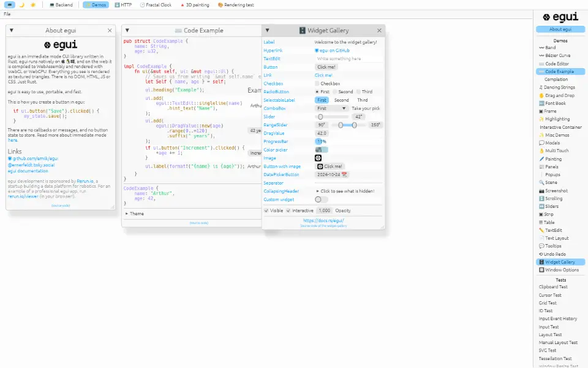Open the Panels demo

[549, 167]
